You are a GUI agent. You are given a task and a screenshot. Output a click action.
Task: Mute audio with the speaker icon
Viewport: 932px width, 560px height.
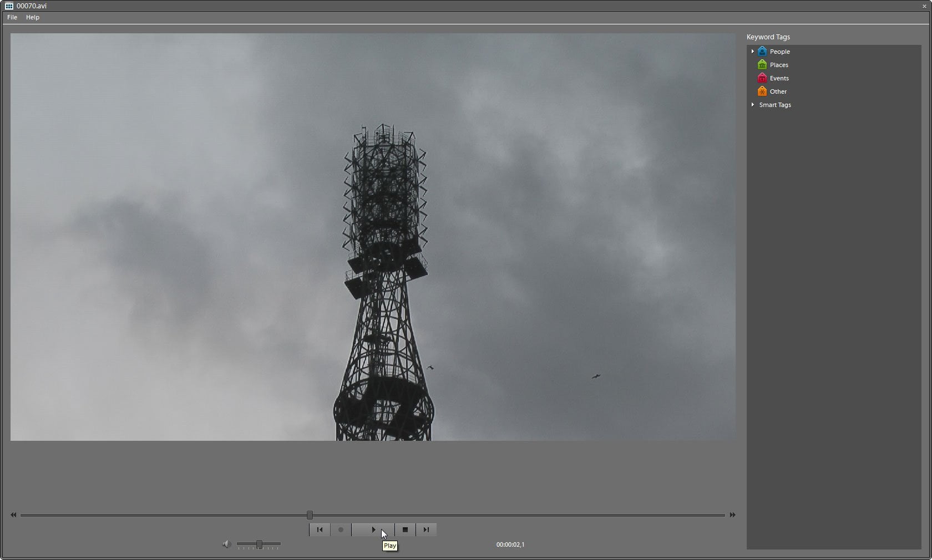click(x=226, y=544)
